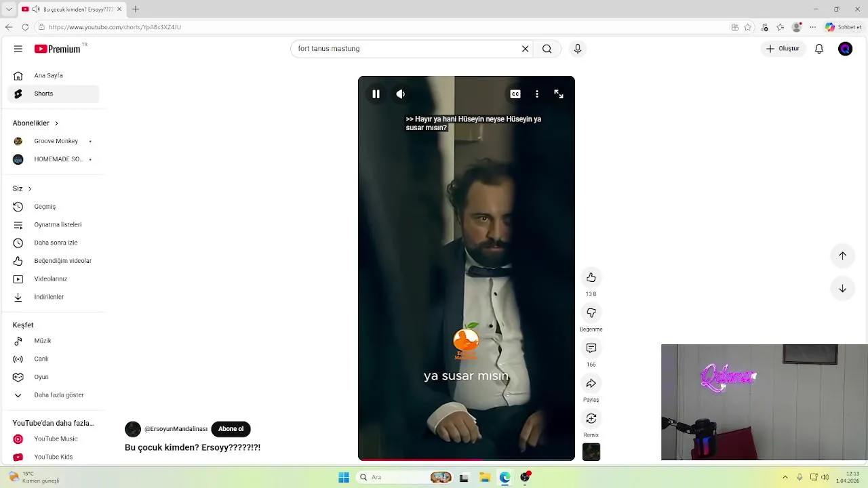
Task: Open Daha sonra izle list
Action: 53,243
